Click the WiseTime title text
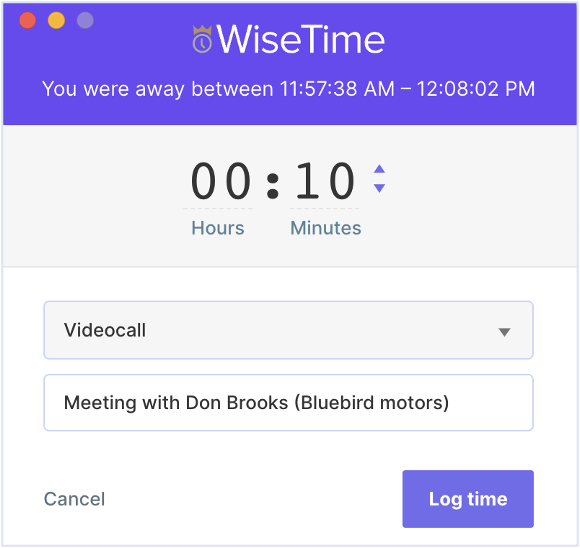This screenshot has height=548, width=580. tap(300, 39)
